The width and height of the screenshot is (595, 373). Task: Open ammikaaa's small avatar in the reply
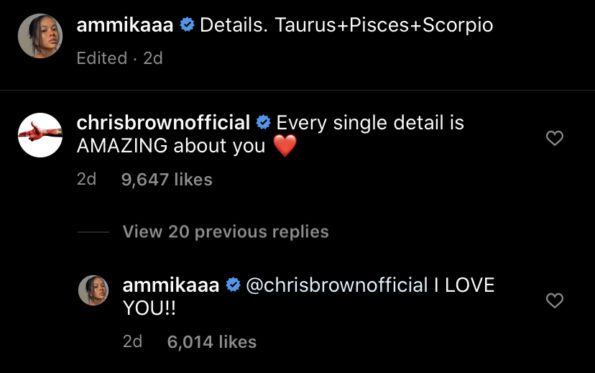93,290
